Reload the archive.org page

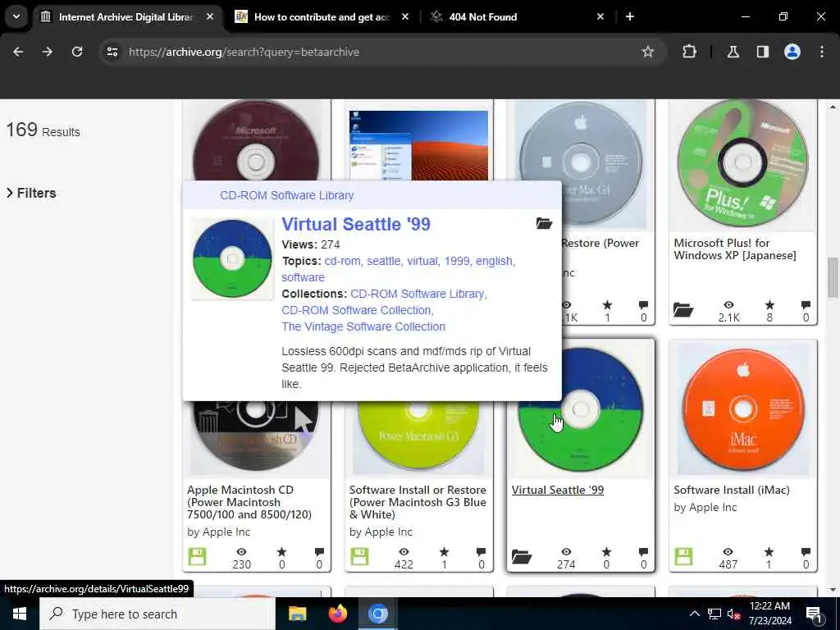point(77,52)
